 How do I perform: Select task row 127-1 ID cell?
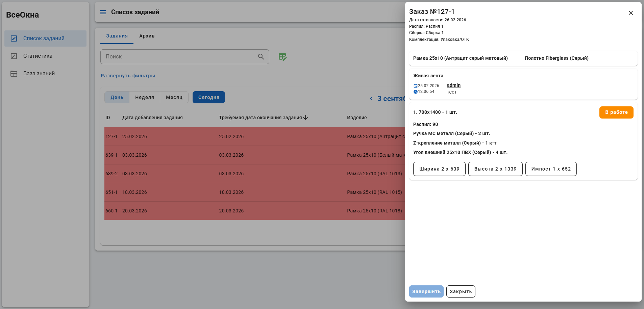pos(112,136)
